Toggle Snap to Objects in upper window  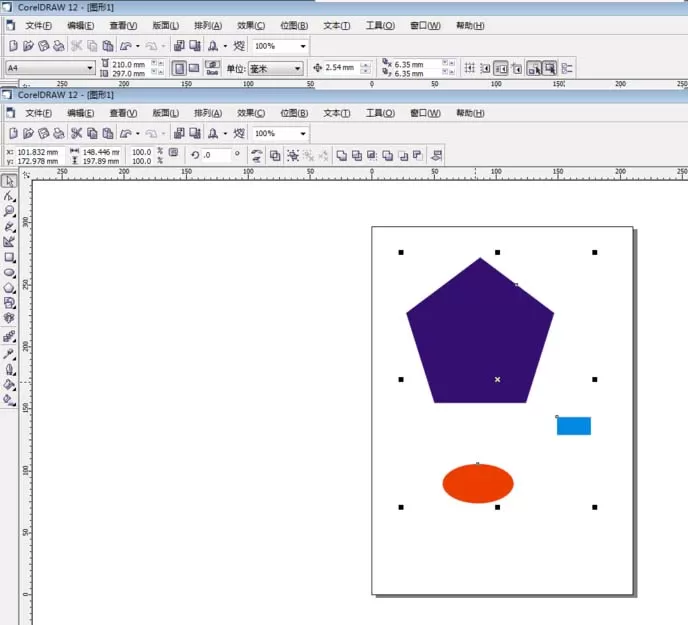501,68
